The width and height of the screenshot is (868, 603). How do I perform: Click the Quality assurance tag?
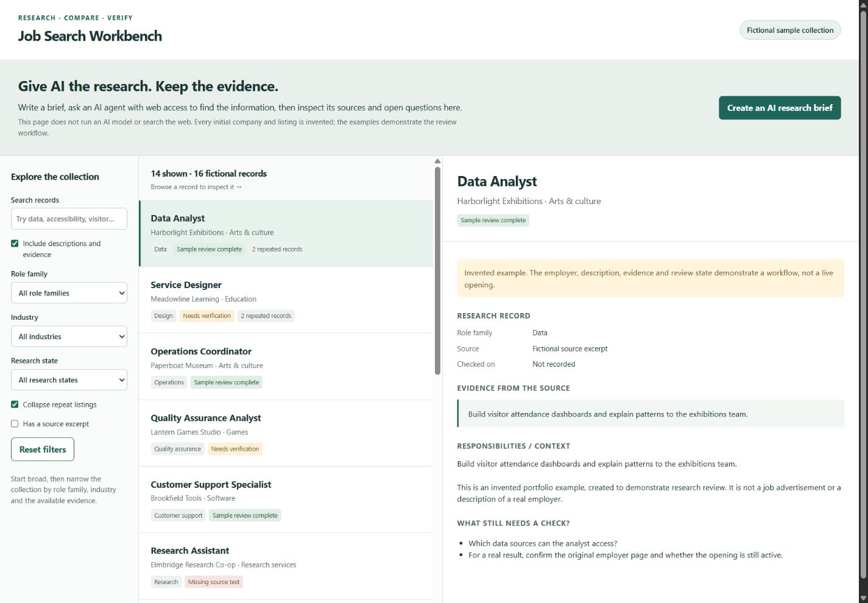(177, 449)
